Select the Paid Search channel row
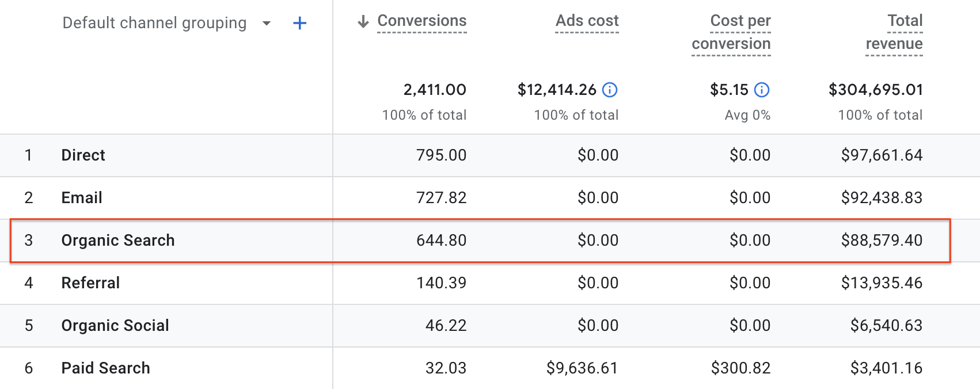980x389 pixels. (105, 368)
